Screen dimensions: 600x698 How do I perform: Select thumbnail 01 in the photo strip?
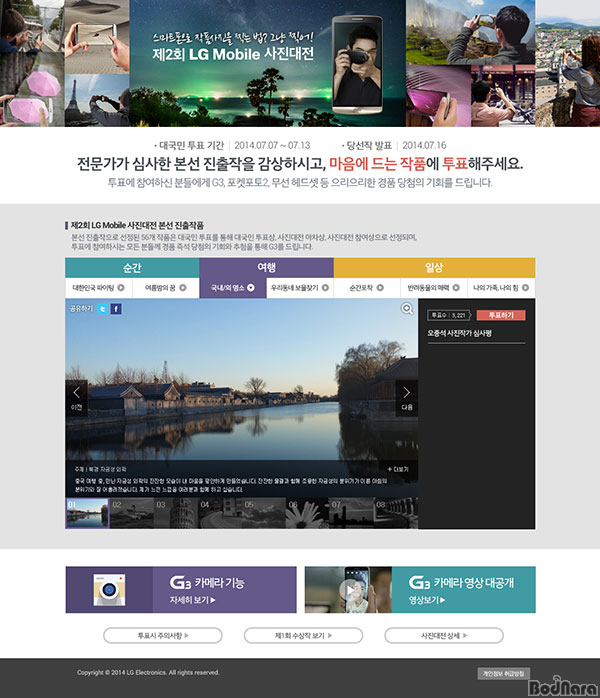point(87,513)
